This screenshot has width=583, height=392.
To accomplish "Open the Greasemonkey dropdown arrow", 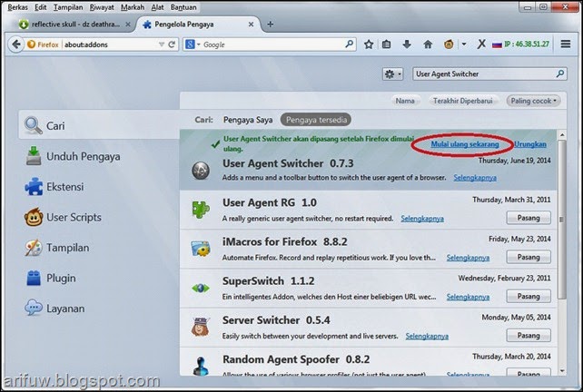I will (464, 44).
